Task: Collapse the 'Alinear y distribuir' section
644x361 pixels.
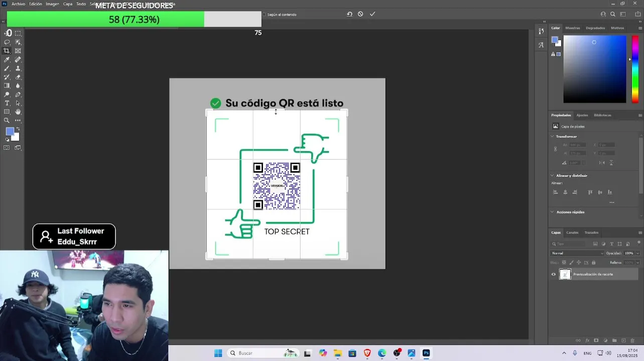Action: click(553, 175)
